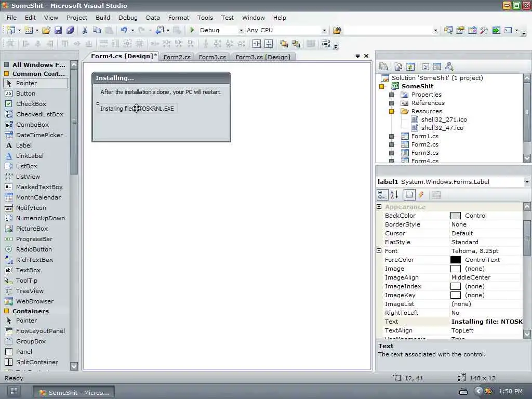Click the Navigate Backward icon
The height and width of the screenshot is (399, 532).
[159, 30]
